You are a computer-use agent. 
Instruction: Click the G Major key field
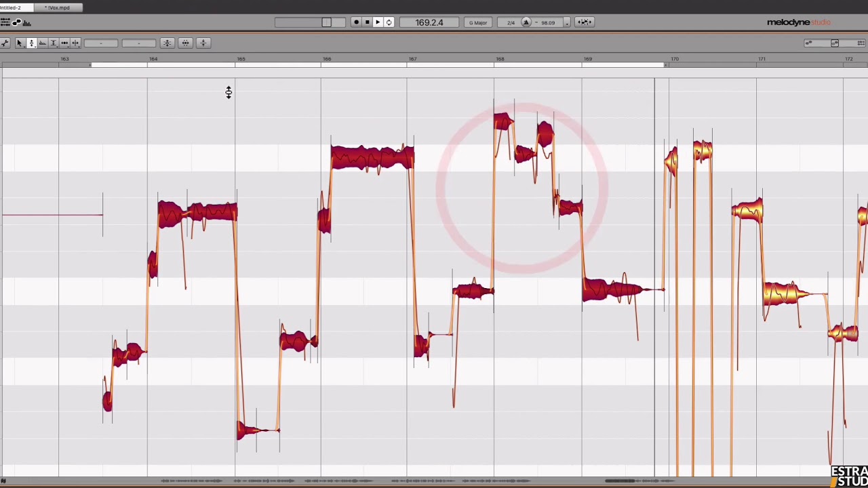pyautogui.click(x=478, y=22)
